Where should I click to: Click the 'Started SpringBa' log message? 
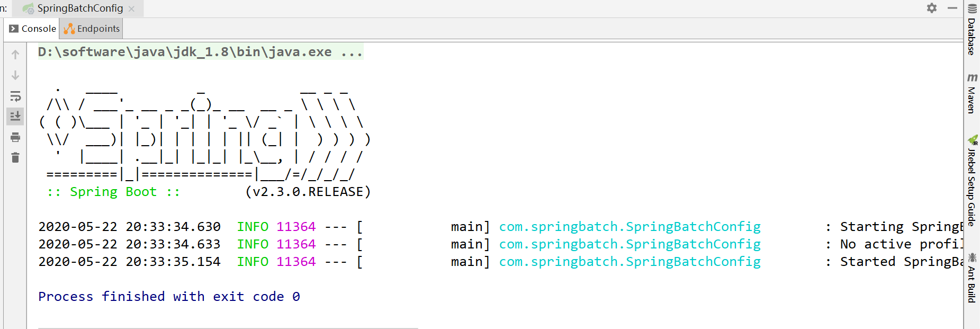coord(901,262)
